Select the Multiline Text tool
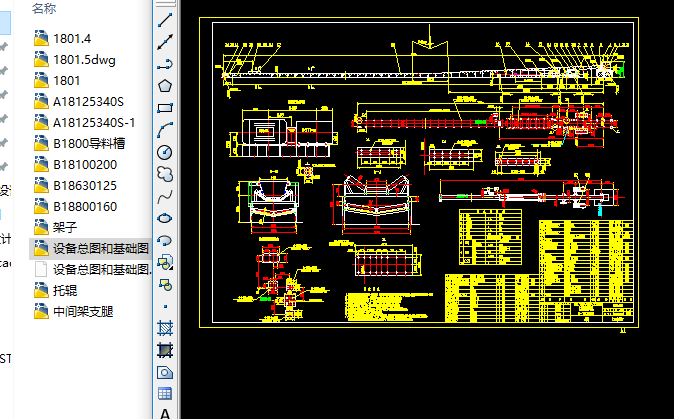Viewport: 674px width, 419px height. (165, 413)
